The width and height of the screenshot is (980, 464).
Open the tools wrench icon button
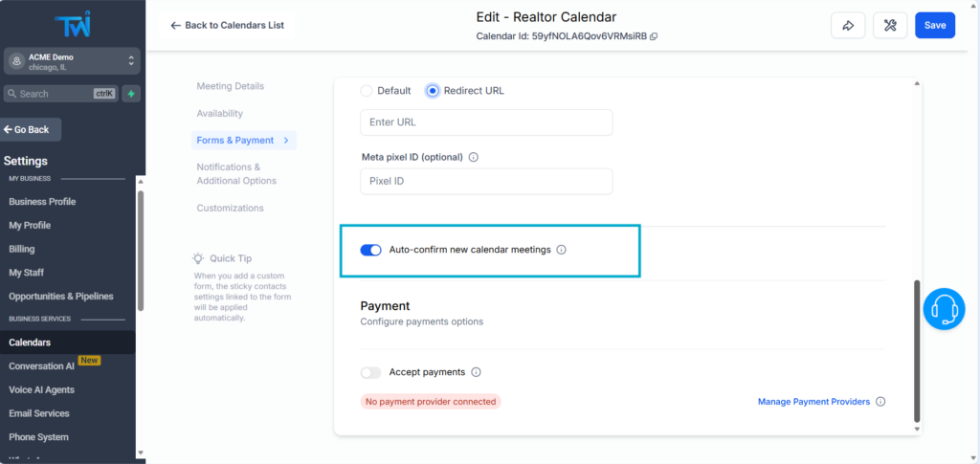[x=890, y=25]
